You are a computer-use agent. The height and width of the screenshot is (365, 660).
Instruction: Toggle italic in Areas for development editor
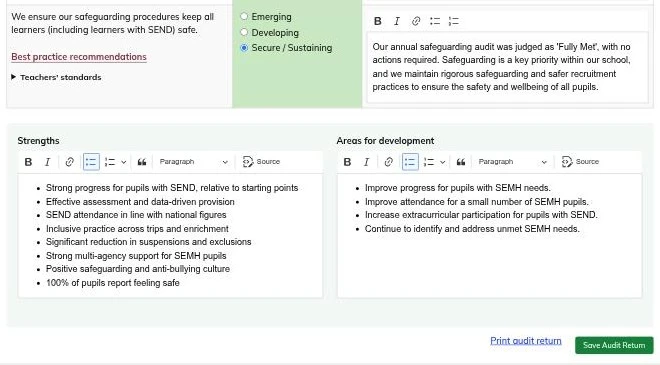click(367, 162)
